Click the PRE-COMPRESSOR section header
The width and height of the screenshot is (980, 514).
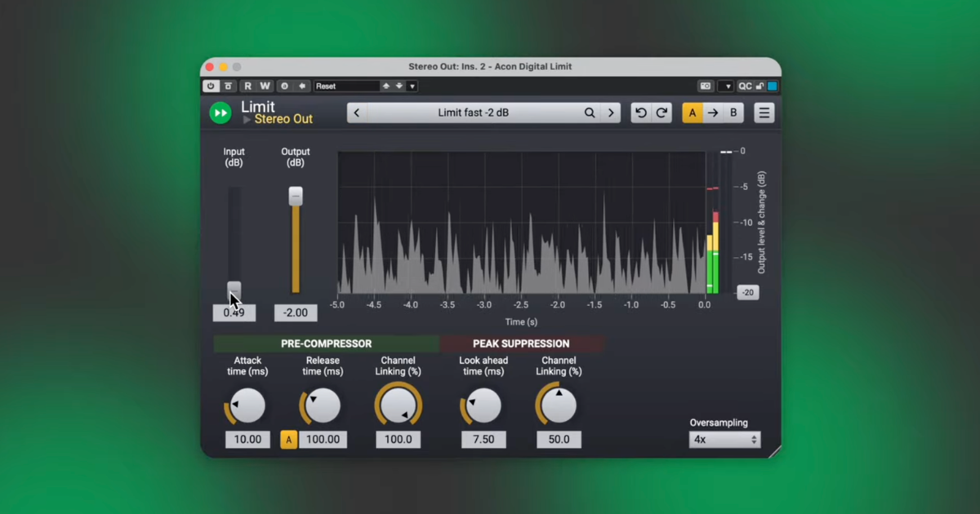click(326, 343)
